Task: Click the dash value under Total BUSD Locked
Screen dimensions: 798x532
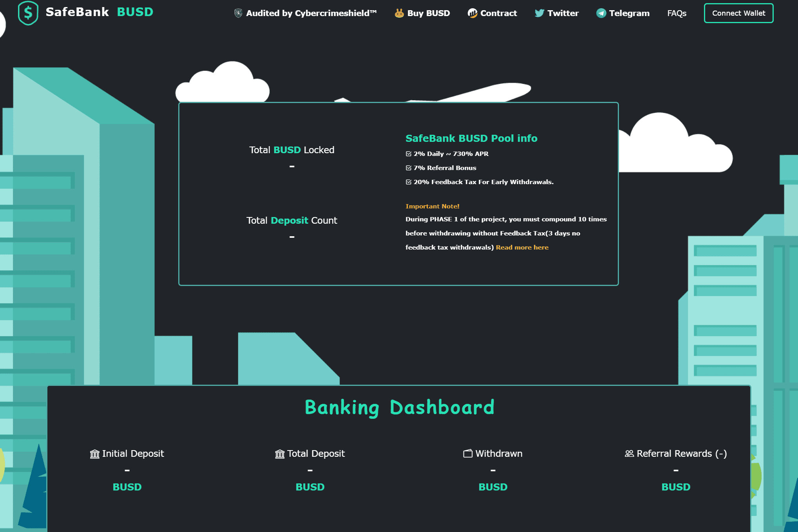Action: [x=292, y=166]
